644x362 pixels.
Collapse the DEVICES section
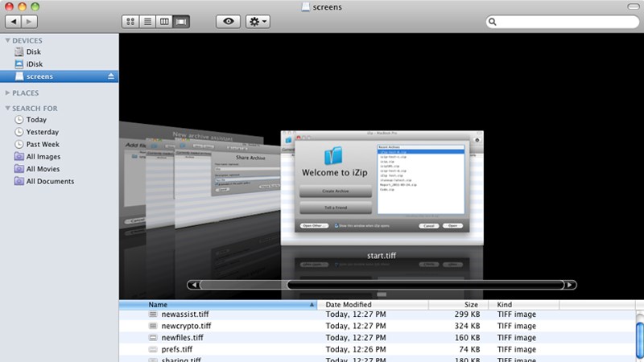(x=7, y=40)
